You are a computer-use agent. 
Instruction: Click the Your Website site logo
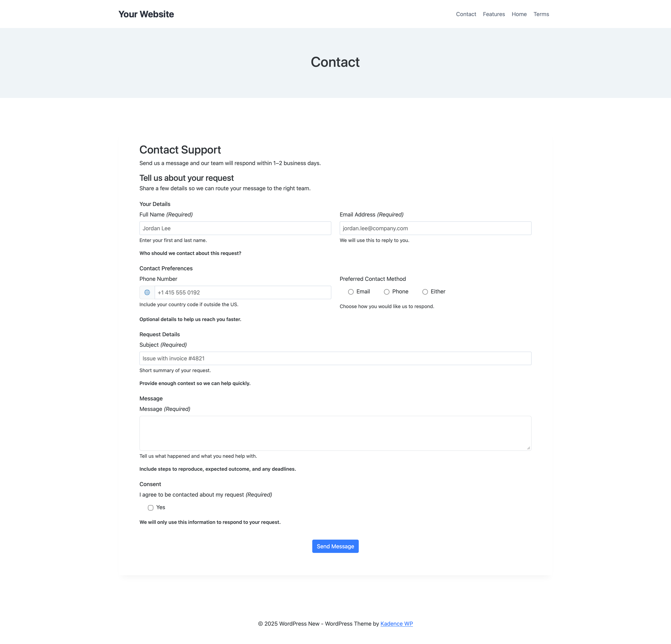pos(146,14)
